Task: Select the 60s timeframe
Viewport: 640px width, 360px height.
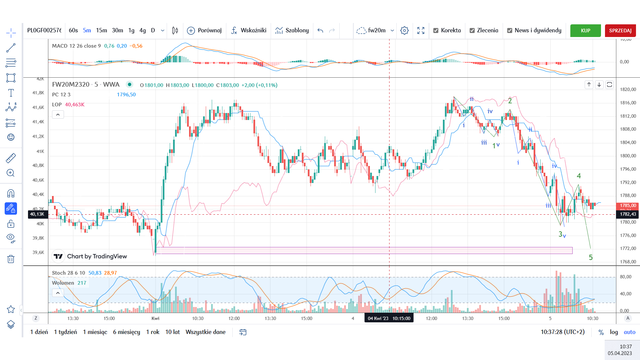Action: (73, 31)
